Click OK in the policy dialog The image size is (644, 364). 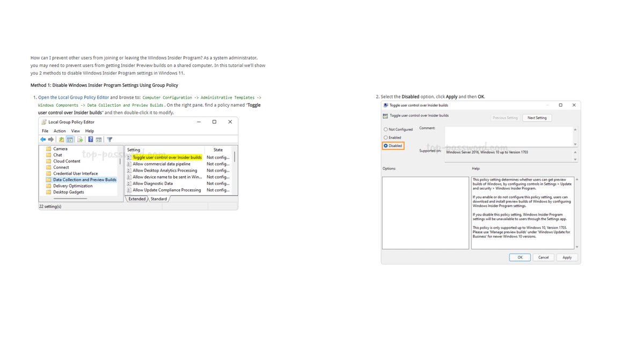(x=520, y=257)
